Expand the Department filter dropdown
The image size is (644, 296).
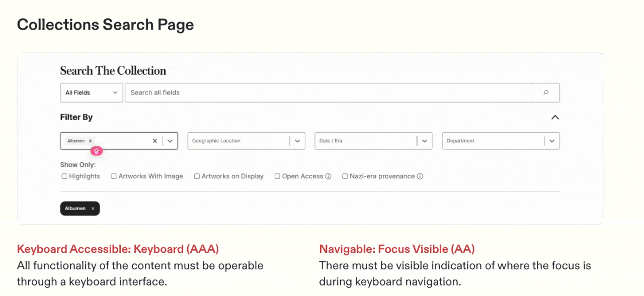(552, 141)
